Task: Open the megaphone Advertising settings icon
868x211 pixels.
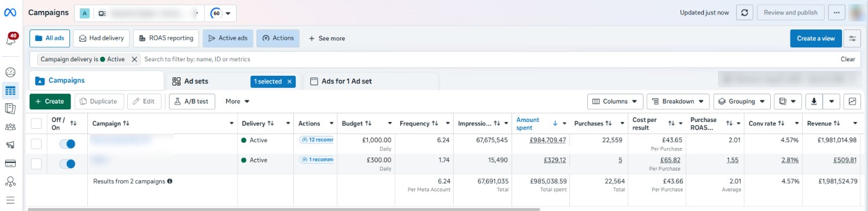Action: pos(10,145)
